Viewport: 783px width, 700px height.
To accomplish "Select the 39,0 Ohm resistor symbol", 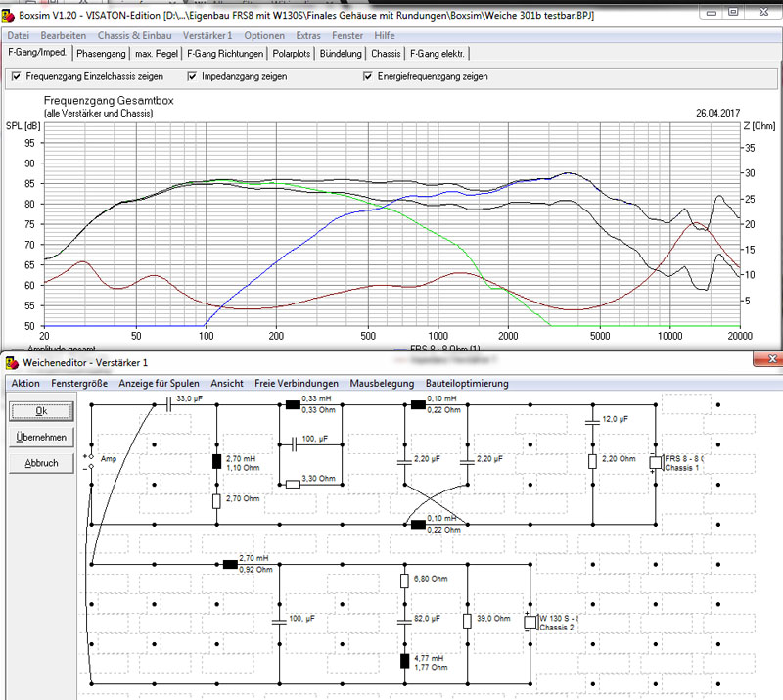I will [467, 622].
